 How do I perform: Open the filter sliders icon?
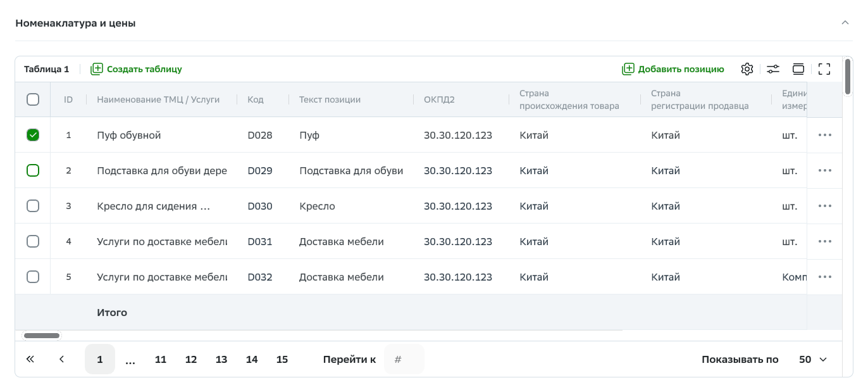point(773,69)
